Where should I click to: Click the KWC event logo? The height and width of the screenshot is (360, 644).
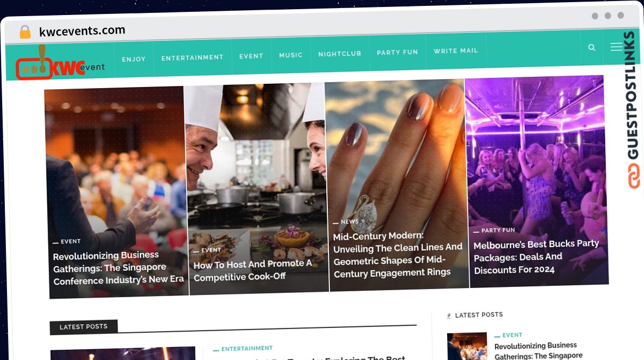tap(60, 64)
